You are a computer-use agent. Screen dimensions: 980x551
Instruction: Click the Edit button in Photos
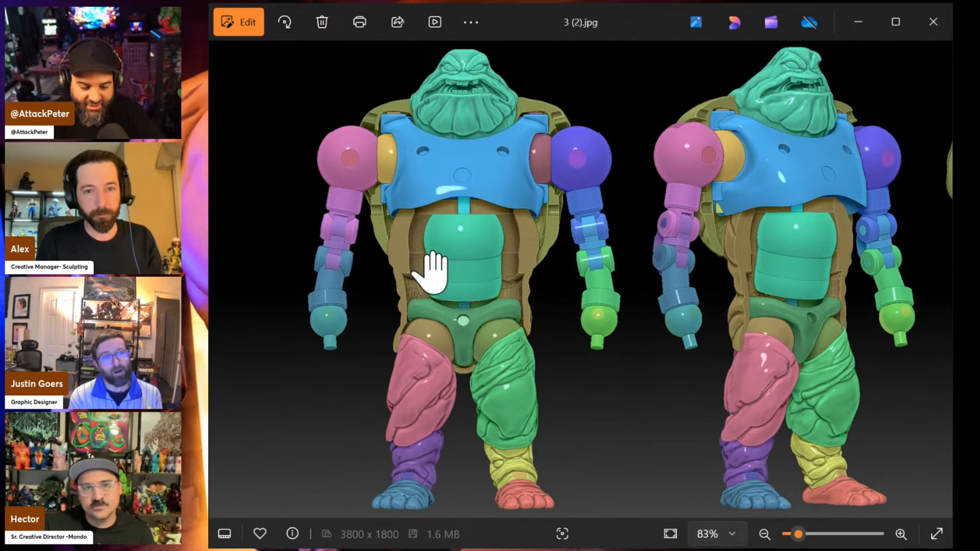[238, 22]
